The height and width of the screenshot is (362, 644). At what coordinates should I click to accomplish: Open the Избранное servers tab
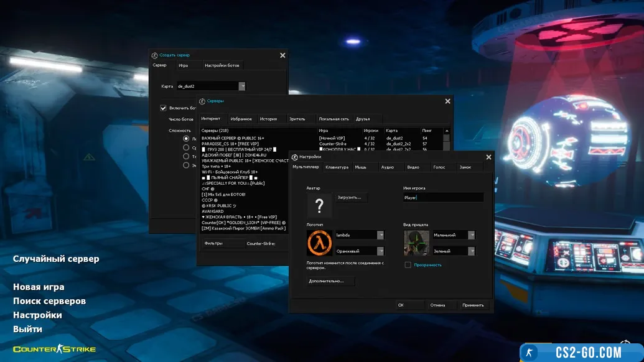[x=241, y=119]
